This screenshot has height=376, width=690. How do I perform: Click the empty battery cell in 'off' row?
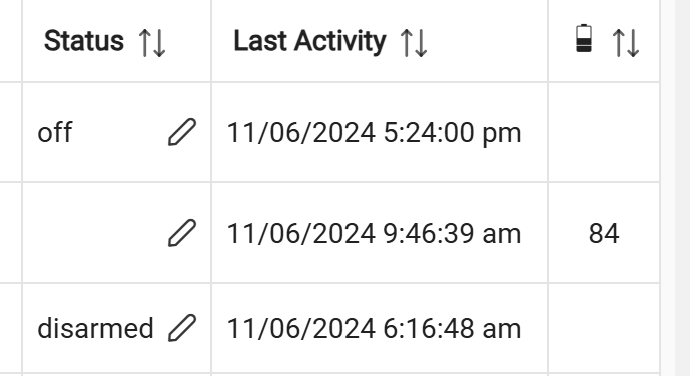click(x=604, y=132)
